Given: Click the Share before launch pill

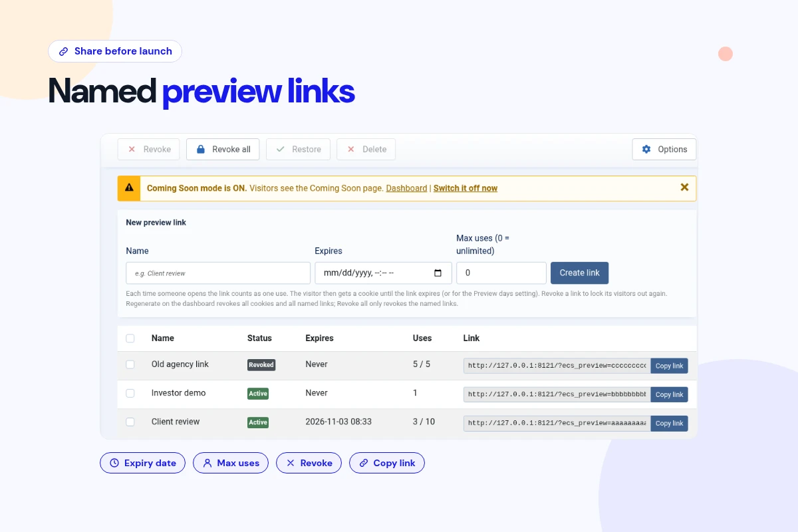Looking at the screenshot, I should [115, 51].
